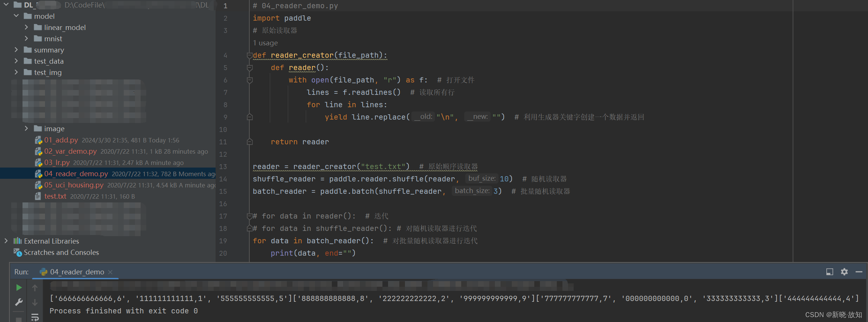Click the linear_model folder icon
This screenshot has width=868, height=322.
37,27
